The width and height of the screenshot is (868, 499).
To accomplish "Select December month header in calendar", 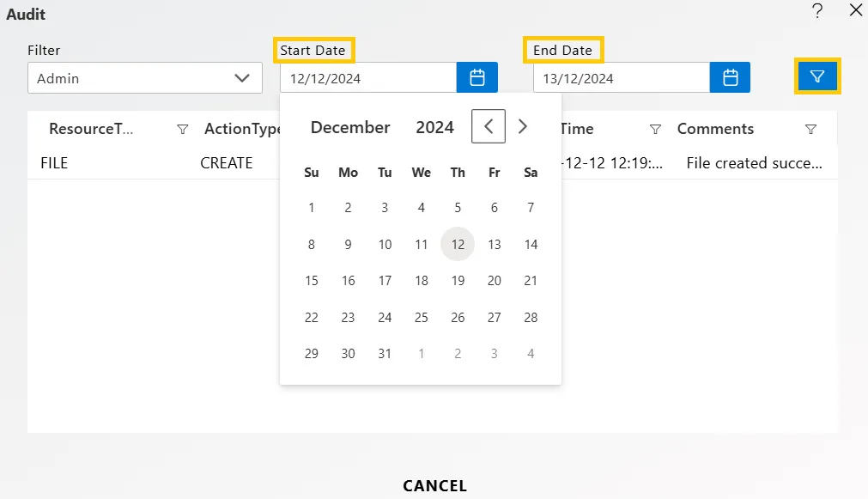I will click(350, 127).
